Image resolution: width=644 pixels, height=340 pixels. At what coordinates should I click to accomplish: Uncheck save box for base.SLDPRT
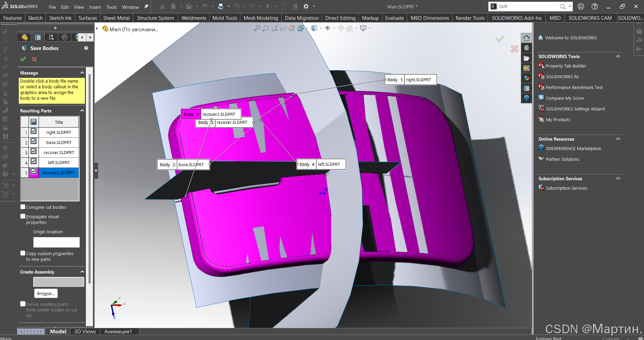click(34, 141)
